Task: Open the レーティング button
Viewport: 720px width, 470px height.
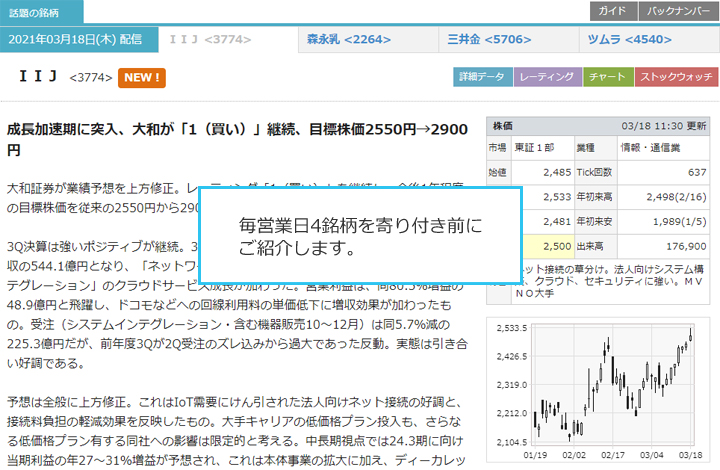Action: click(548, 77)
